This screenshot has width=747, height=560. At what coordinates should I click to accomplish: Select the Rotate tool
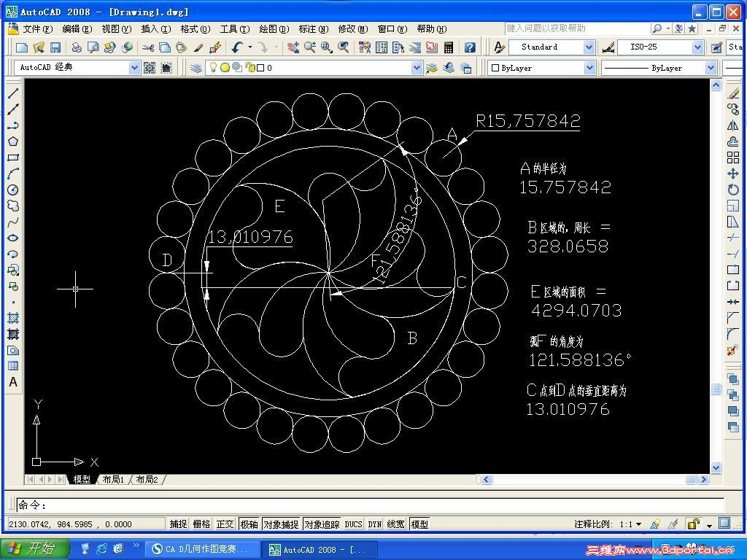pyautogui.click(x=733, y=190)
